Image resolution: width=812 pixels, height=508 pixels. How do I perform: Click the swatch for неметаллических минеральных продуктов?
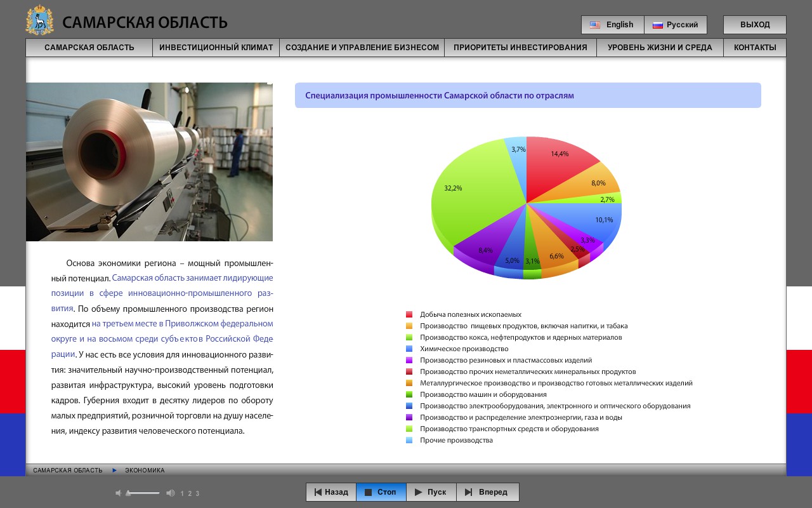tap(409, 371)
